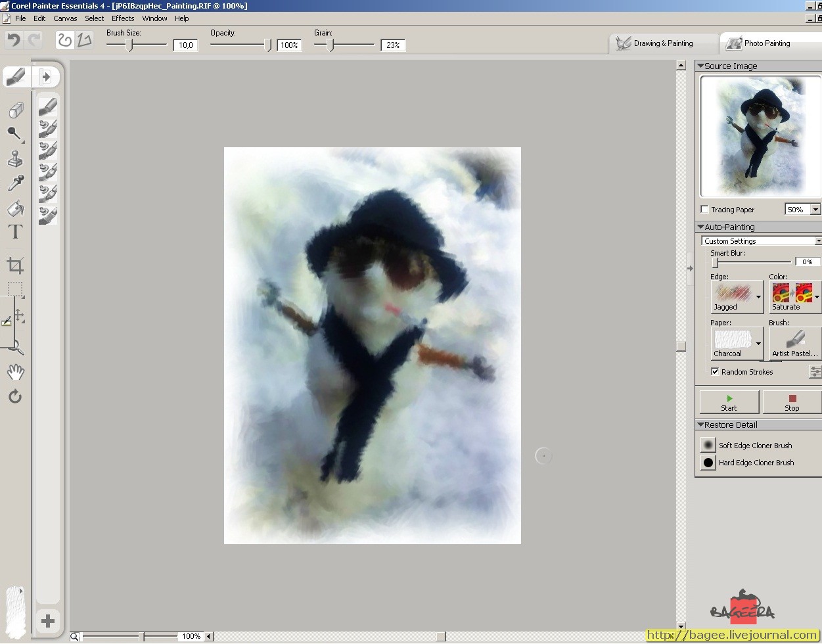Add new item with plus button
Screen dimensions: 822x644
click(47, 620)
